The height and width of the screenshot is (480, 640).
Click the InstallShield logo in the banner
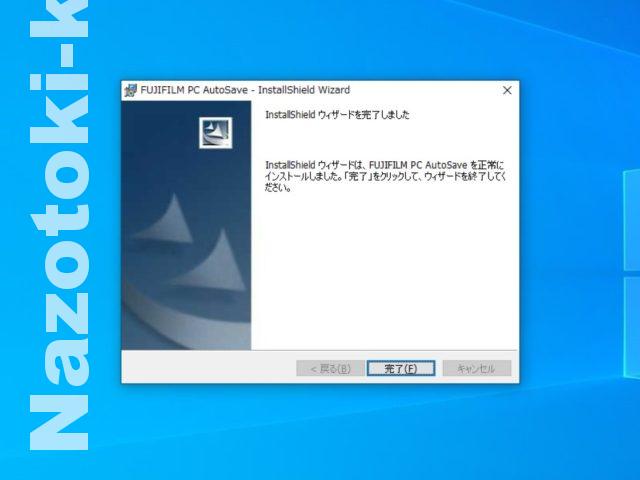click(215, 132)
